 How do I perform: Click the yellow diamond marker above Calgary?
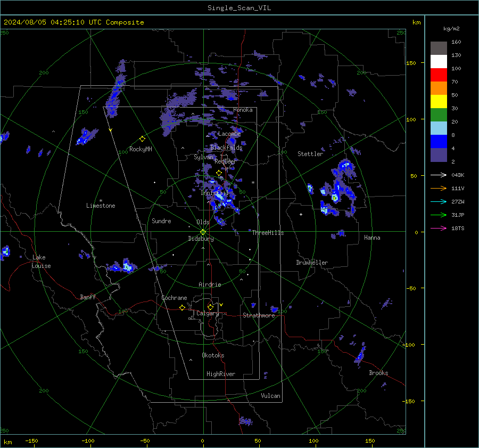(x=210, y=307)
